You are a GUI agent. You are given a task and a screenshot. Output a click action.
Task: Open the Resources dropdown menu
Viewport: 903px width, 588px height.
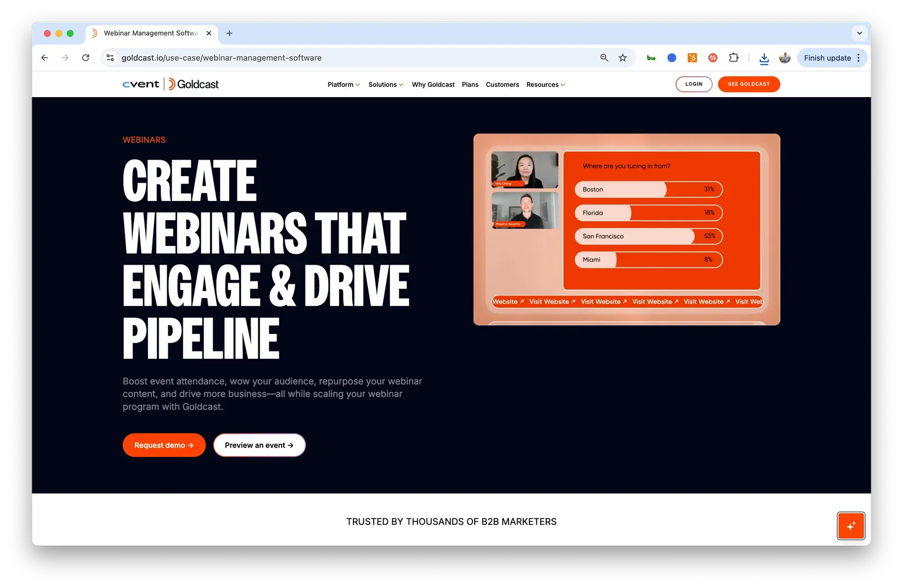click(545, 85)
